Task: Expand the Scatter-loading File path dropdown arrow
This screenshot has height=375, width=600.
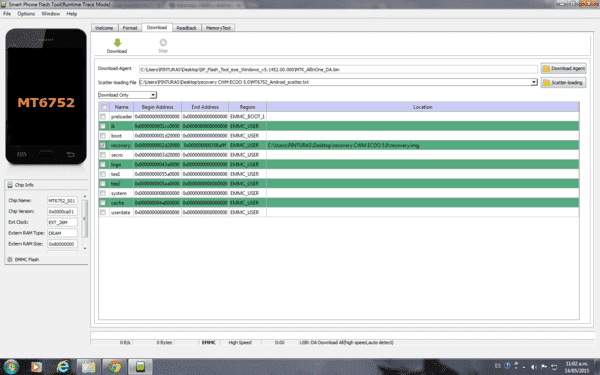Action: (534, 82)
